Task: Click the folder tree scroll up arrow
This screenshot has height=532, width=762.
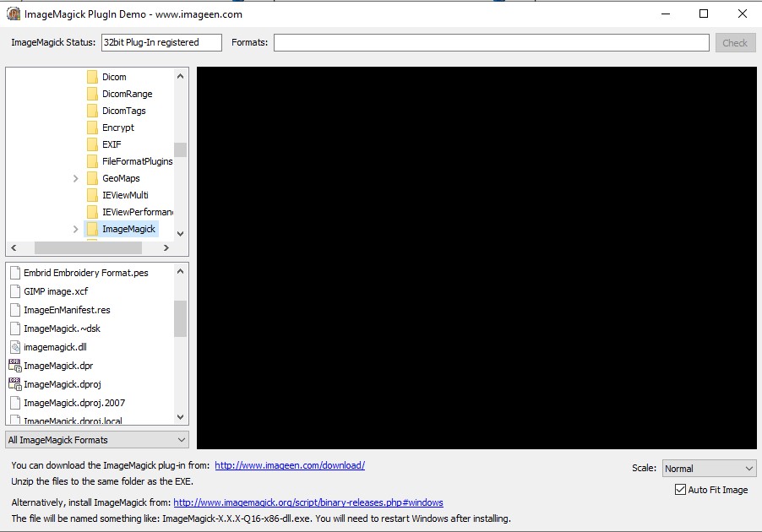Action: (180, 76)
